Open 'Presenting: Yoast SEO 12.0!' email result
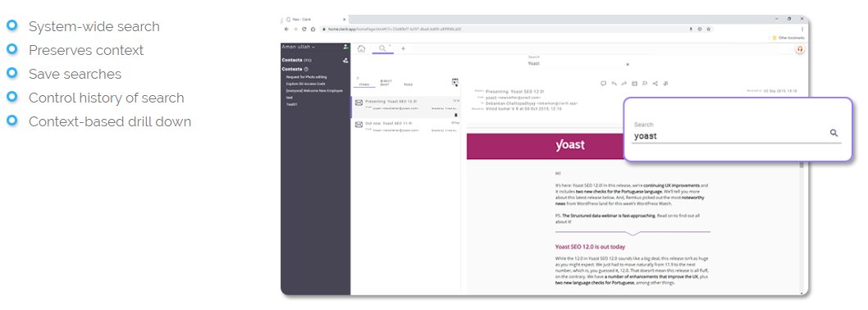 [406, 107]
